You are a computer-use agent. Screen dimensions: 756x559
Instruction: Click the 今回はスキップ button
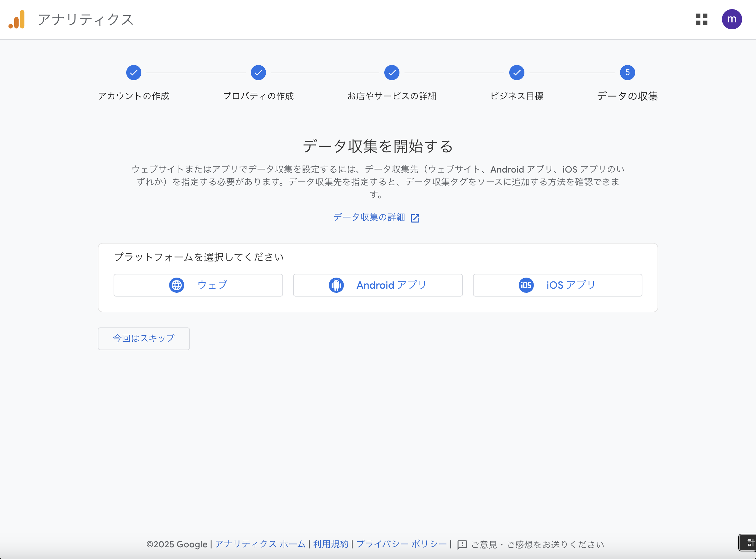[x=144, y=338]
